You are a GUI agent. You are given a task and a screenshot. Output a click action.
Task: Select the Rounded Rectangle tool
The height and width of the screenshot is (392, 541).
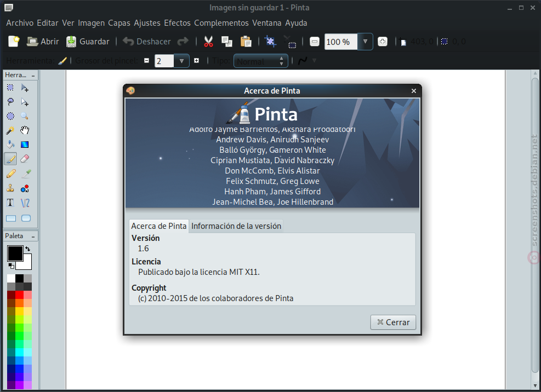click(x=26, y=218)
